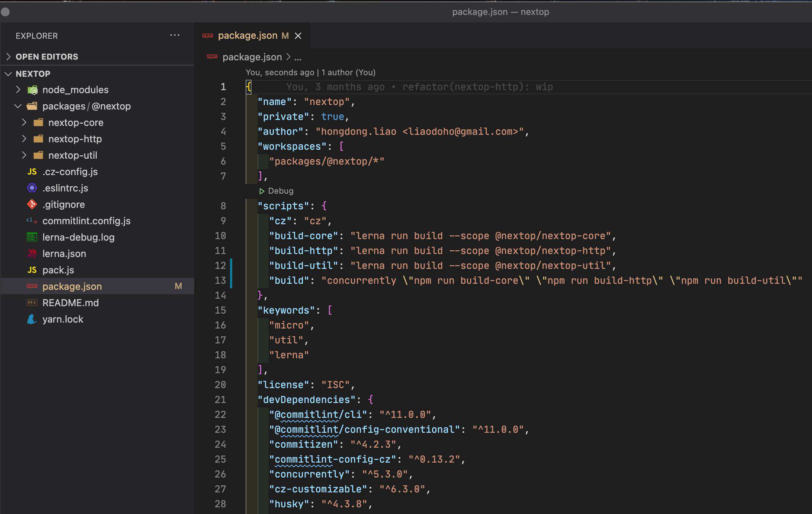Open .cz-config.js in the explorer

[x=70, y=172]
